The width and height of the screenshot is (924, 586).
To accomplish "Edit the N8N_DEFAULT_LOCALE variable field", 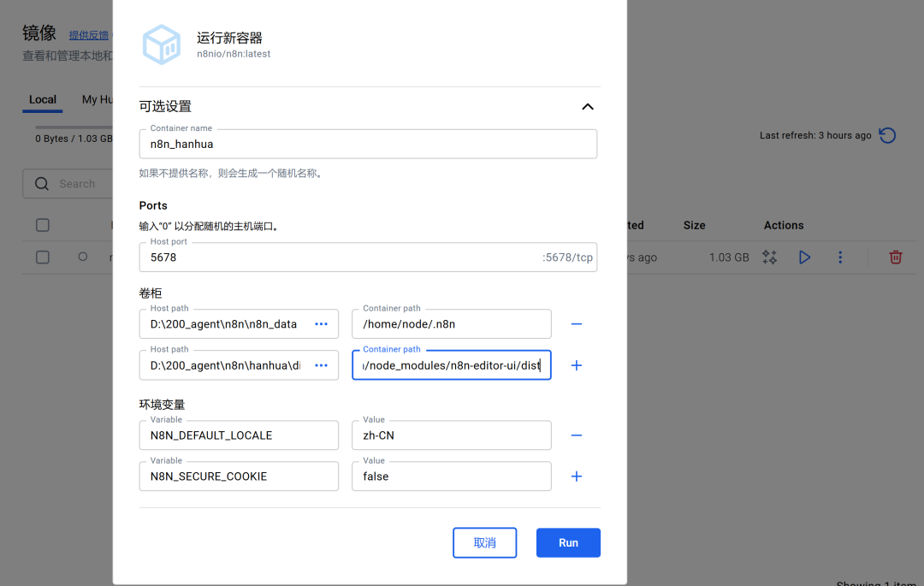I will pyautogui.click(x=239, y=435).
